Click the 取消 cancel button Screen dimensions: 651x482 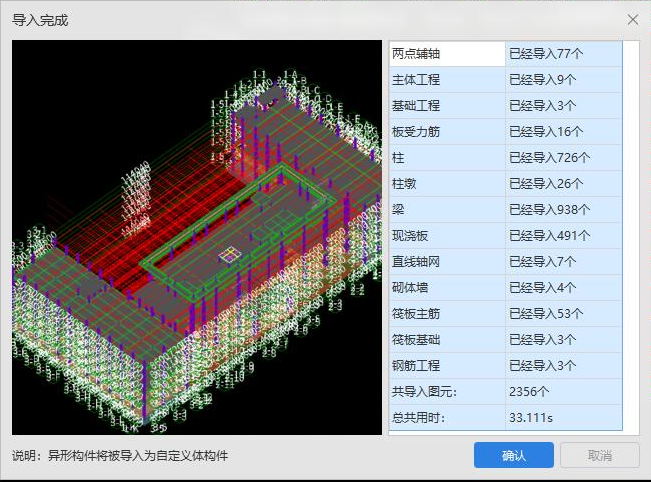click(x=600, y=455)
